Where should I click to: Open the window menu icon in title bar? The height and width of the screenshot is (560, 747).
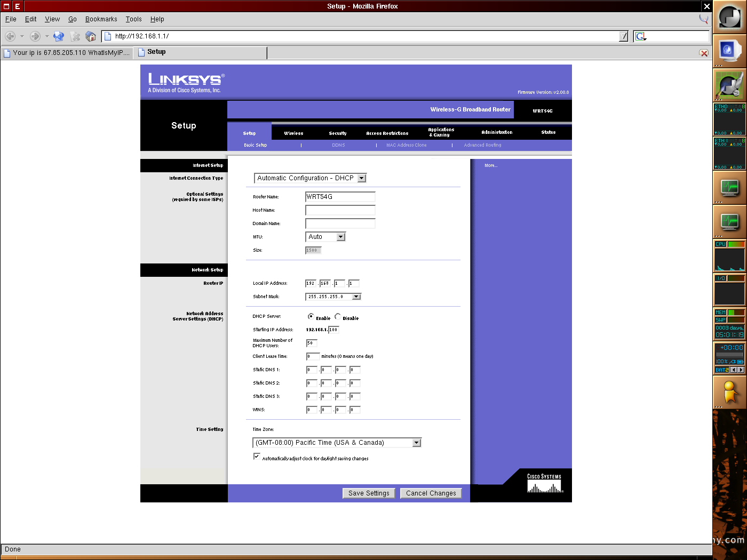pos(6,6)
